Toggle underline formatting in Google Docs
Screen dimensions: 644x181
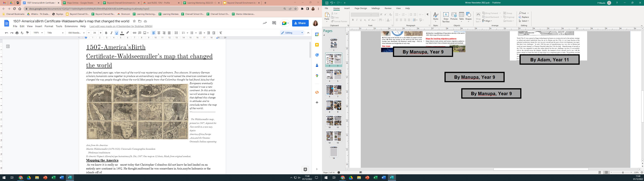[117, 33]
